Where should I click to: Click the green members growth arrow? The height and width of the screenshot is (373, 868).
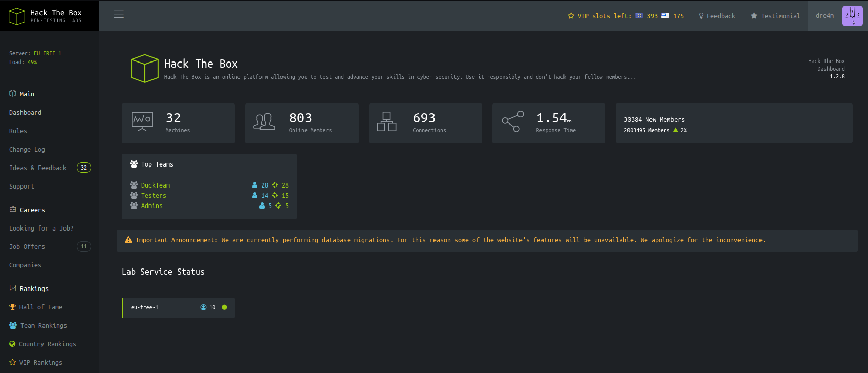point(676,130)
